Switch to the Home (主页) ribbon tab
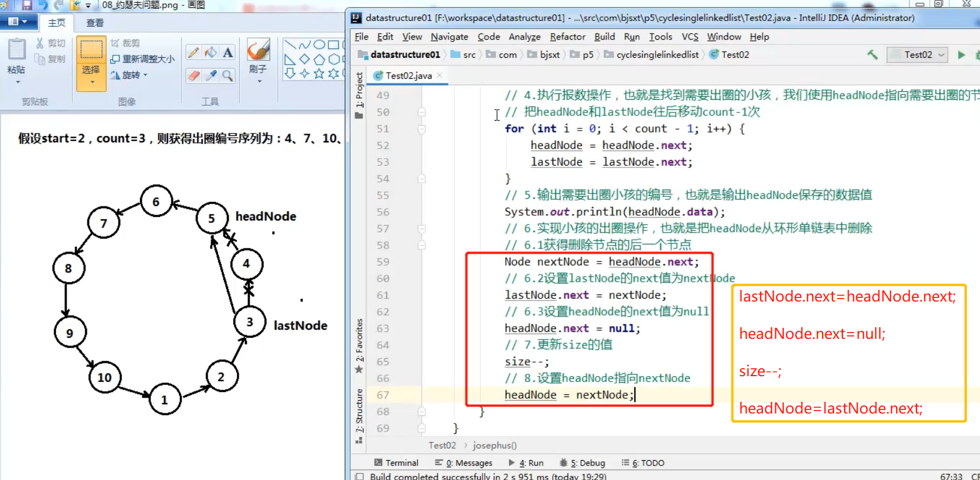 coord(57,23)
